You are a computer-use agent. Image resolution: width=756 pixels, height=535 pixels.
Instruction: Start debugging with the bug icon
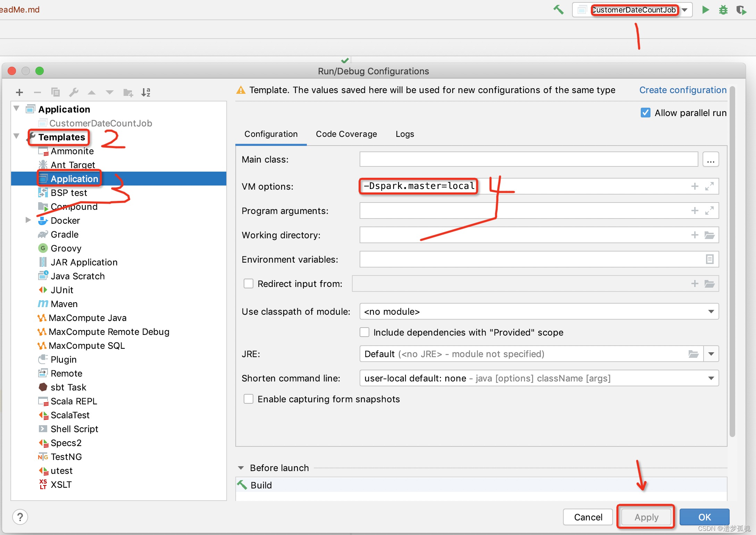coord(723,10)
